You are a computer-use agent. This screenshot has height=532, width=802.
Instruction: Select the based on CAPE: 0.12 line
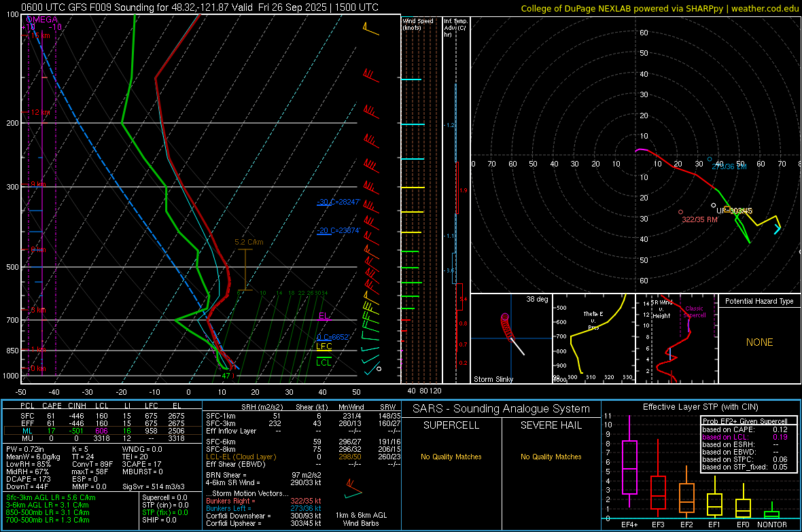tap(745, 429)
